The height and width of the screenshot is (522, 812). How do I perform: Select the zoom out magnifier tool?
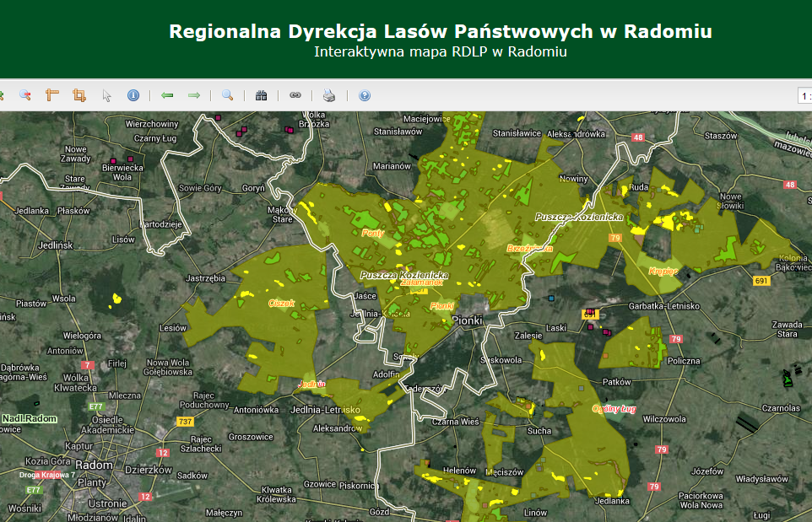tap(24, 96)
